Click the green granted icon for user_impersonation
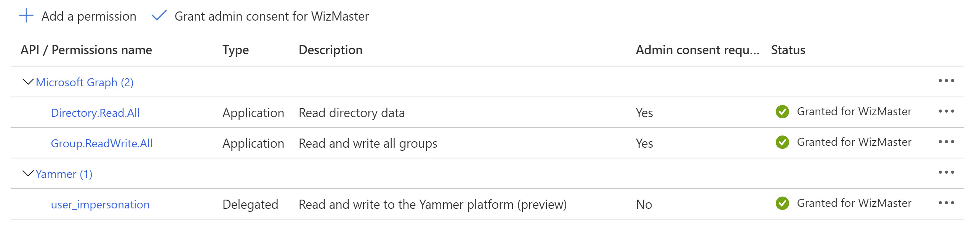Screen dimensions: 980x242 tap(782, 203)
